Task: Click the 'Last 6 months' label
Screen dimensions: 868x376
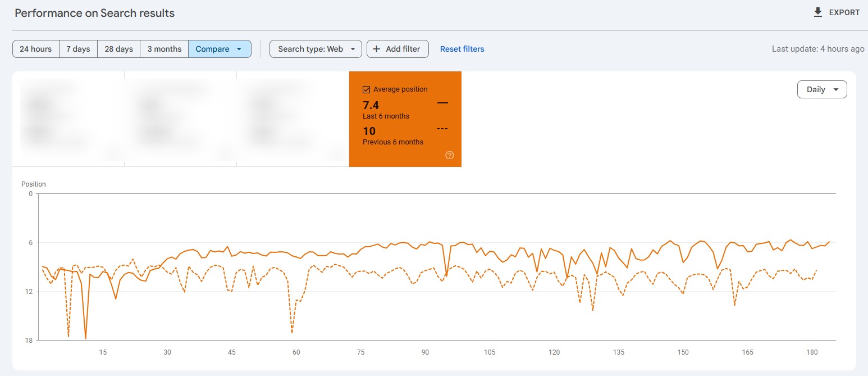Action: coord(386,116)
